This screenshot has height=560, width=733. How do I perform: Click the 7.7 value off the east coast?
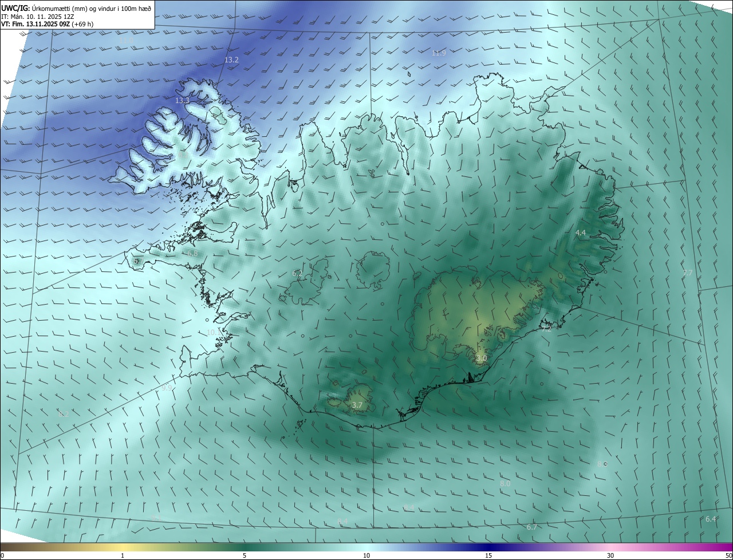click(688, 273)
